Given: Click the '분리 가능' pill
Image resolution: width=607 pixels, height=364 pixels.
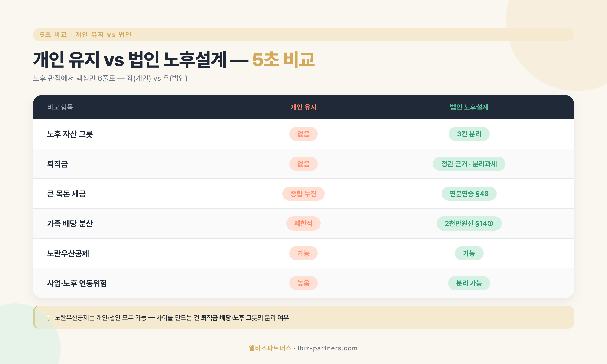Looking at the screenshot, I should [x=469, y=283].
